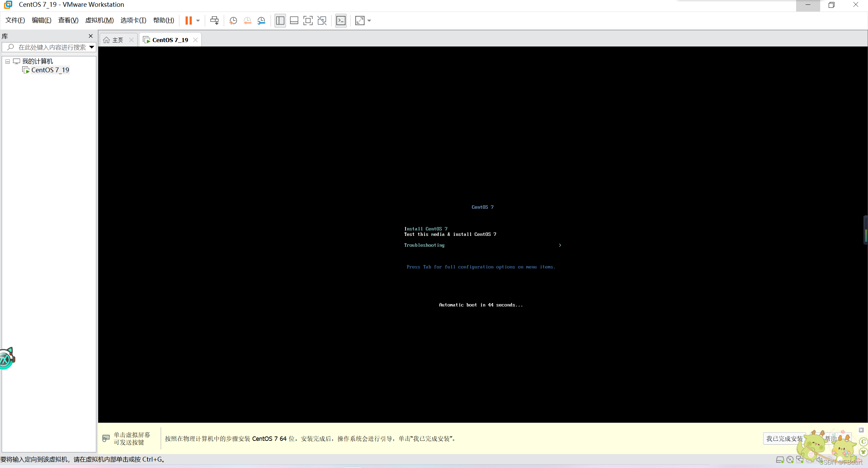Open the power options dropdown arrow
This screenshot has width=868, height=468.
198,21
